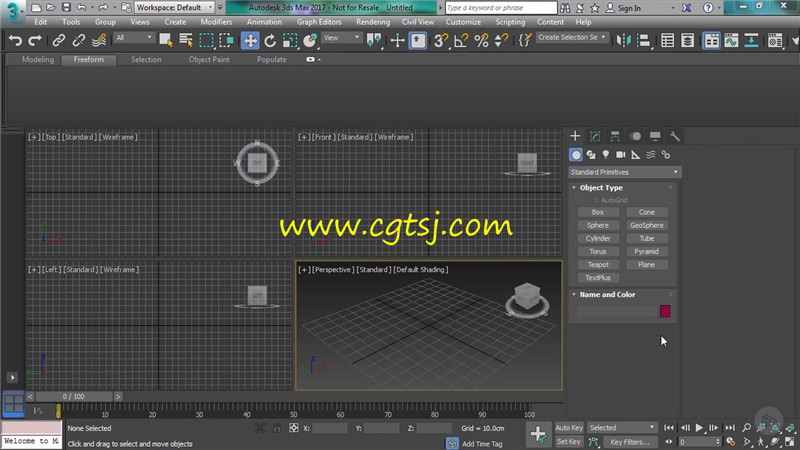
Task: Toggle Auto Key mode
Action: click(x=568, y=428)
